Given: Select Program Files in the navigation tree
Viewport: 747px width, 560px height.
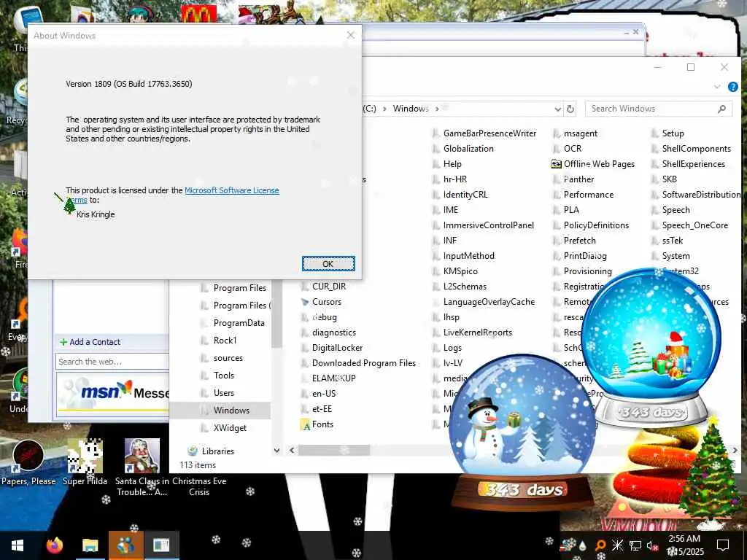Looking at the screenshot, I should pos(239,288).
